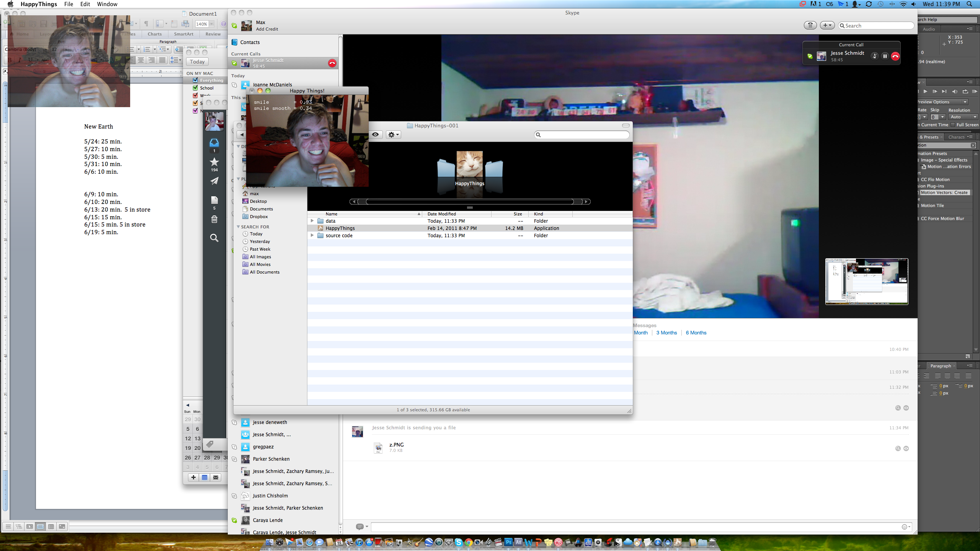Open the Review ribbon tab in Word
The image size is (980, 551).
(213, 34)
